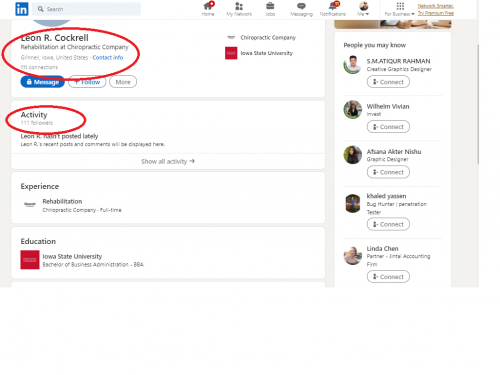Click the Message button

(x=42, y=82)
